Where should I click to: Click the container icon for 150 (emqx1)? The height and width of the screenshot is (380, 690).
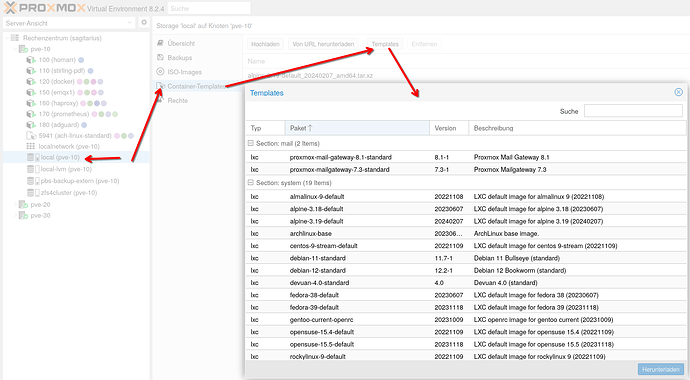coord(31,92)
